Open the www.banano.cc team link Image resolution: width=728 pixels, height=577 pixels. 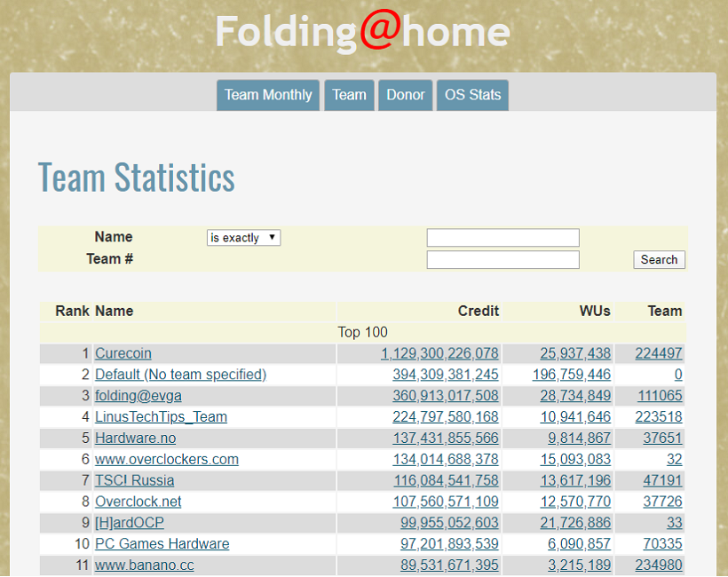[x=145, y=565]
